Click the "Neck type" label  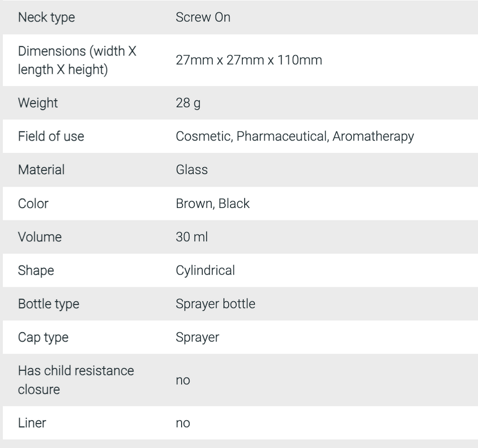point(46,17)
